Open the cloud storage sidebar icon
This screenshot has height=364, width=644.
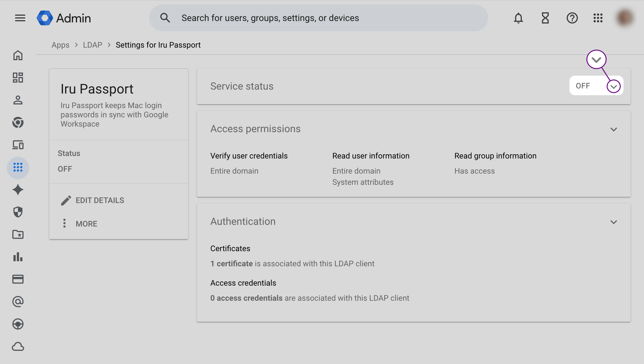pos(18,347)
